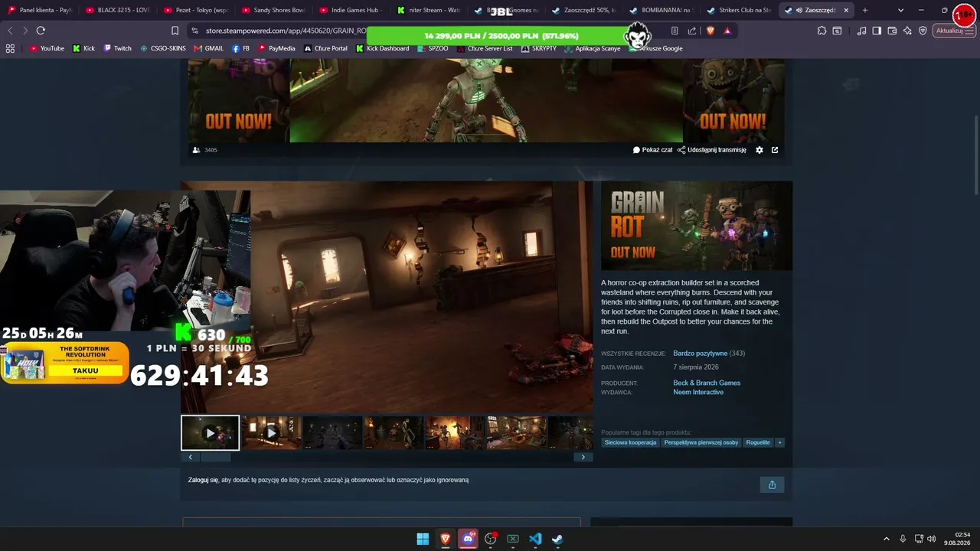Play the first trailer thumbnail
980x551 pixels.
coord(211,433)
